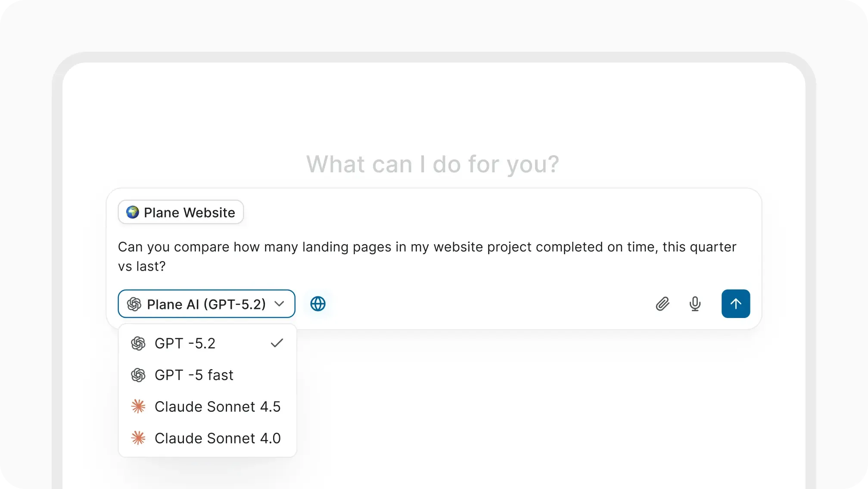Switch to Claude Sonnet 4.5 model
This screenshot has width=868, height=489.
pos(218,407)
